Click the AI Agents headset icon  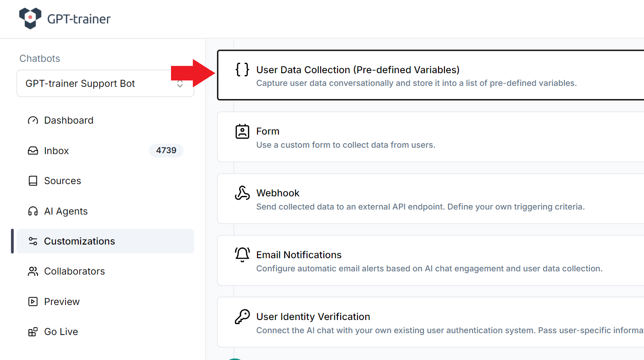pos(33,211)
